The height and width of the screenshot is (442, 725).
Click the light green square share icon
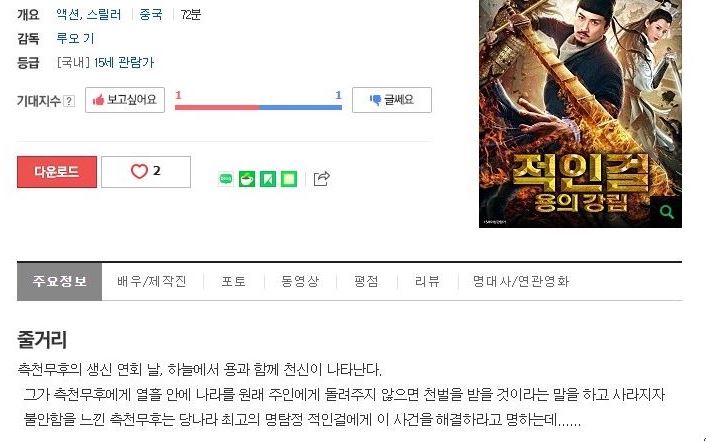coord(289,178)
